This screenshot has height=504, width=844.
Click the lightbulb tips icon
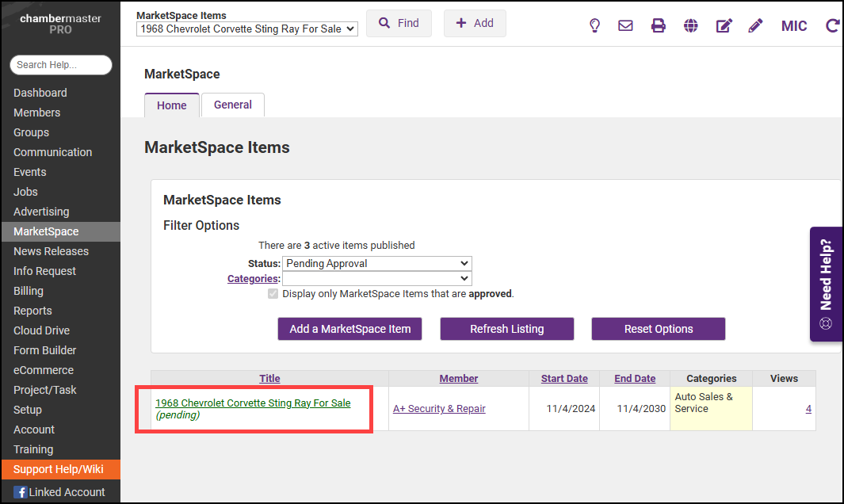(594, 25)
